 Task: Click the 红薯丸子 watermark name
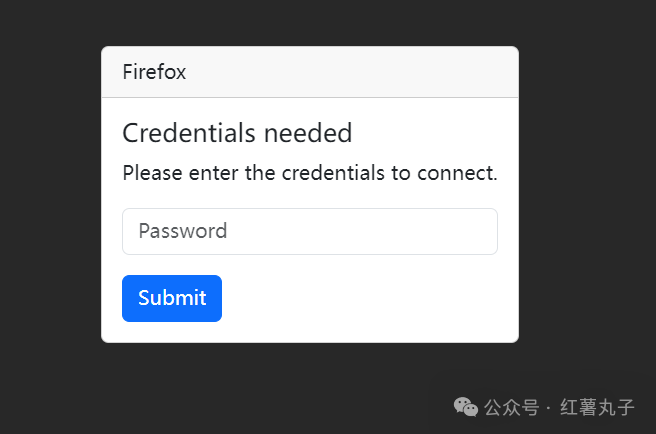pyautogui.click(x=598, y=408)
